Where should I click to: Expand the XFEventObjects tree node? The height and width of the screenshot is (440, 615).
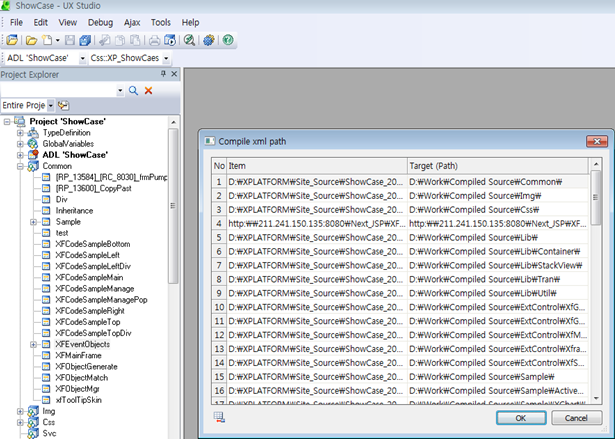pyautogui.click(x=34, y=344)
